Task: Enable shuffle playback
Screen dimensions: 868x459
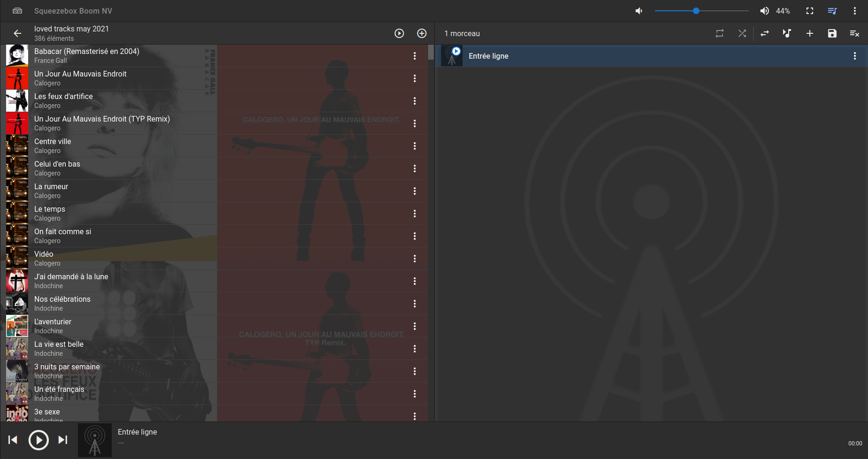Action: click(742, 33)
